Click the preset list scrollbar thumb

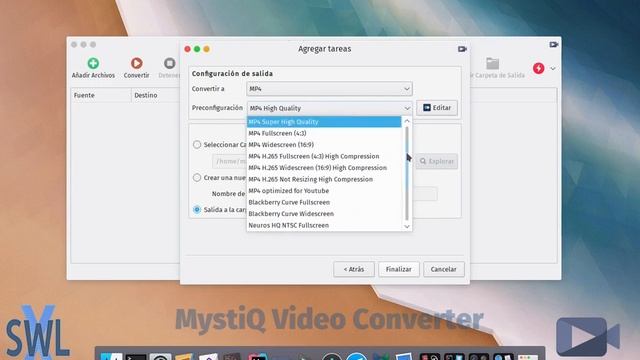(x=407, y=173)
